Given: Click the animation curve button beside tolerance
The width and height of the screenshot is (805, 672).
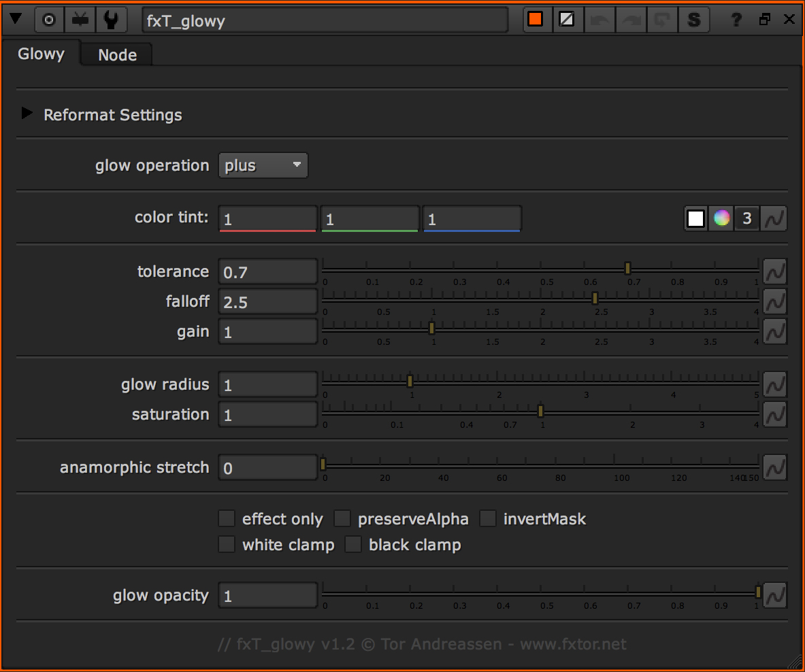Looking at the screenshot, I should click(x=774, y=272).
